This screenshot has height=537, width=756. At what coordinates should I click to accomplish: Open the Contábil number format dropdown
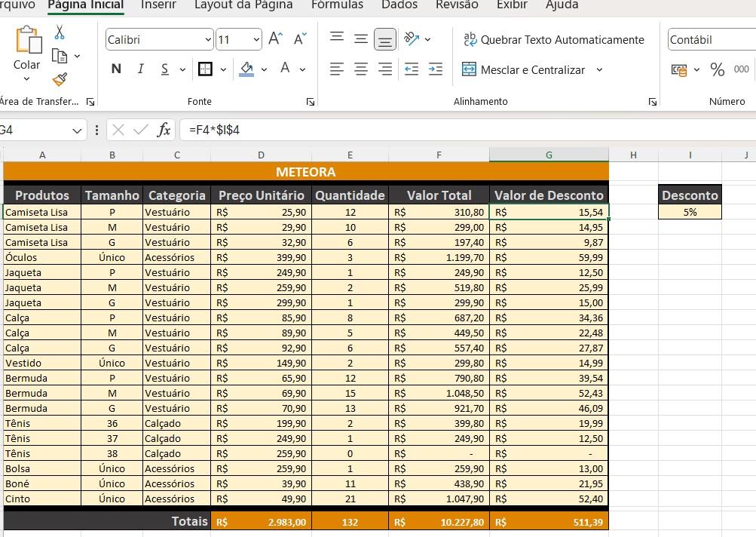712,39
